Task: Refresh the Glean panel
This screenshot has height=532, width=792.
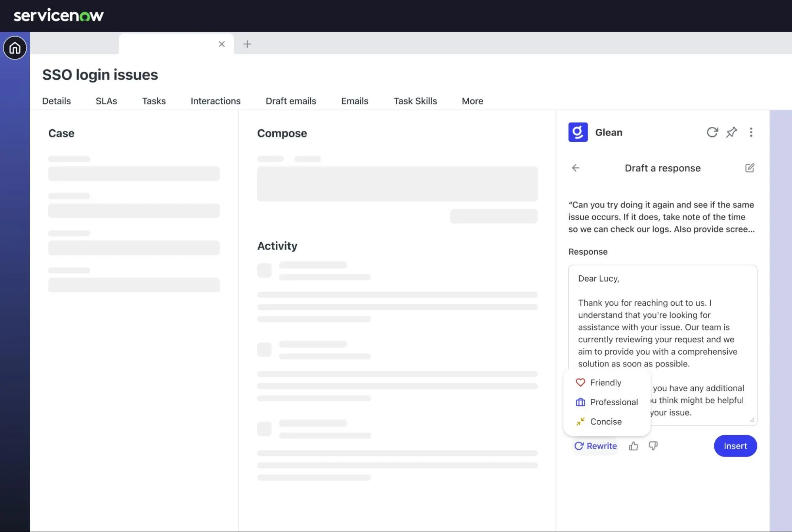Action: tap(712, 132)
